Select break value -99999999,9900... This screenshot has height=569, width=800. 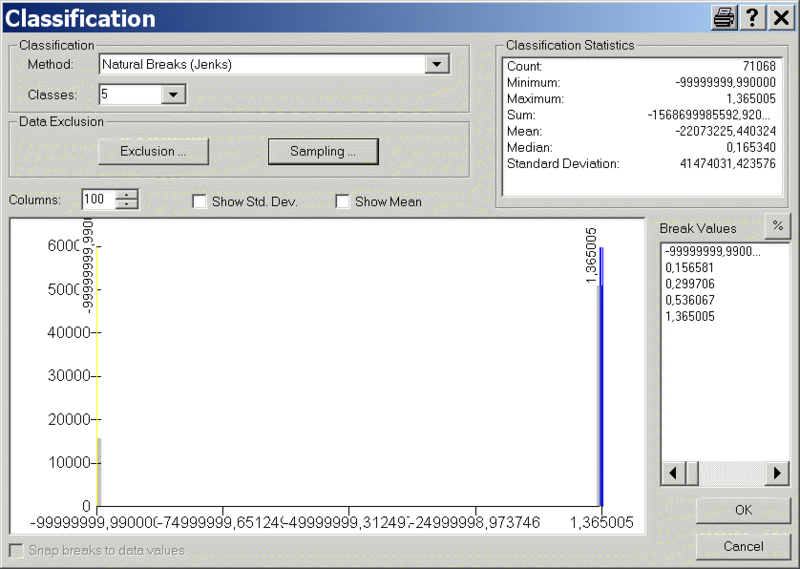pyautogui.click(x=713, y=251)
